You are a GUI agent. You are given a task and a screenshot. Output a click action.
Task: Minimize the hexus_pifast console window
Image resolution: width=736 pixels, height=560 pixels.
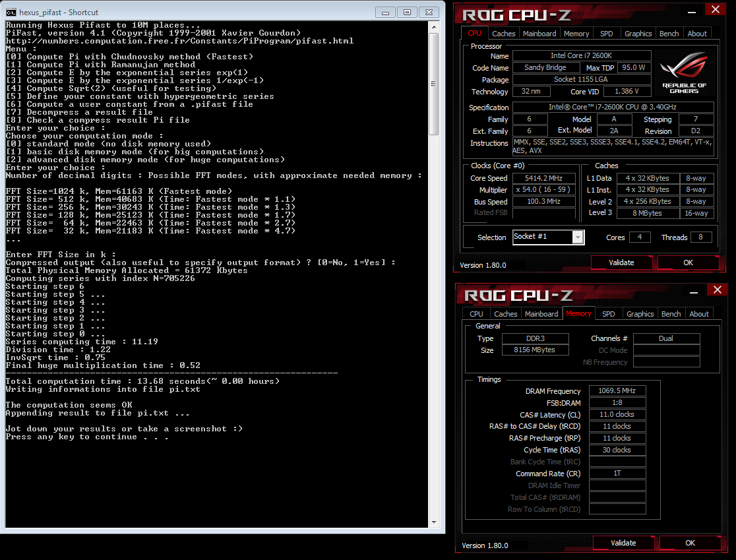pos(385,13)
